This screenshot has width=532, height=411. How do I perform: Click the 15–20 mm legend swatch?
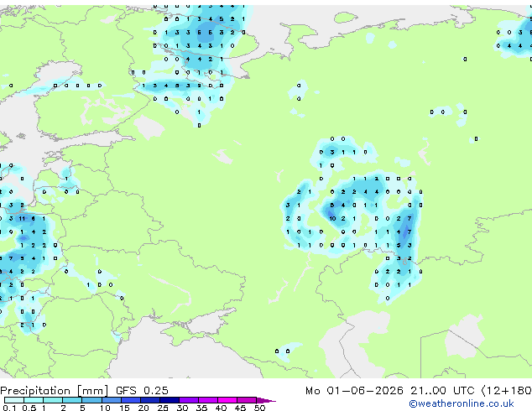tap(130, 400)
